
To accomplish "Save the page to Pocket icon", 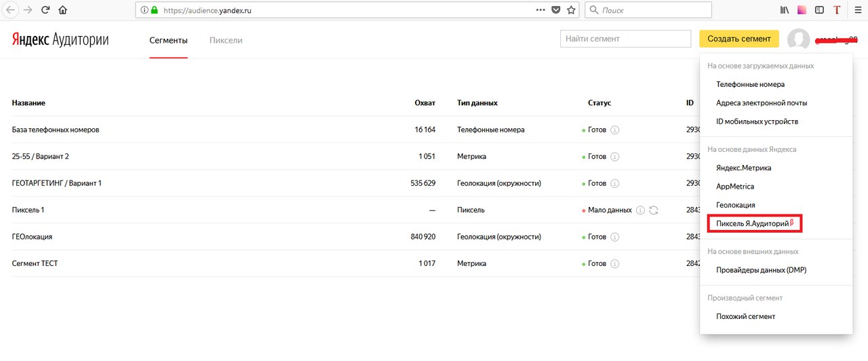I will 556,10.
